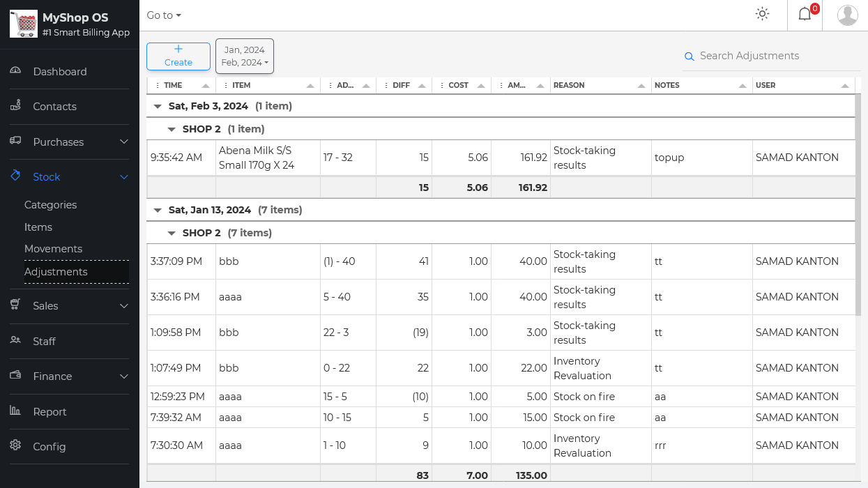This screenshot has height=488, width=868.
Task: Click the Report bar chart icon
Action: 15,411
